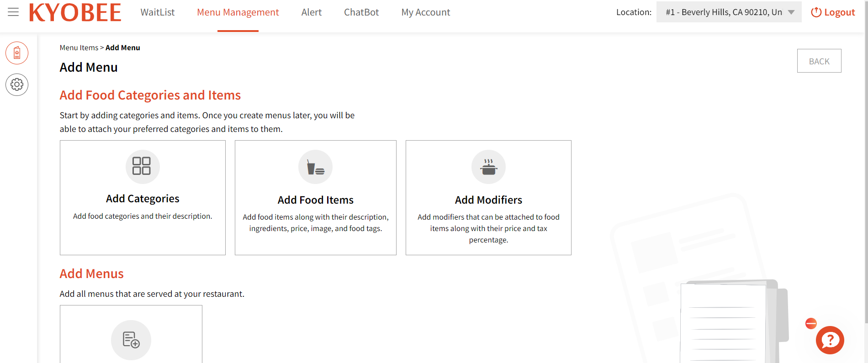Click the Add Categories grid icon
Screen dimensions: 868x363
coord(142,166)
